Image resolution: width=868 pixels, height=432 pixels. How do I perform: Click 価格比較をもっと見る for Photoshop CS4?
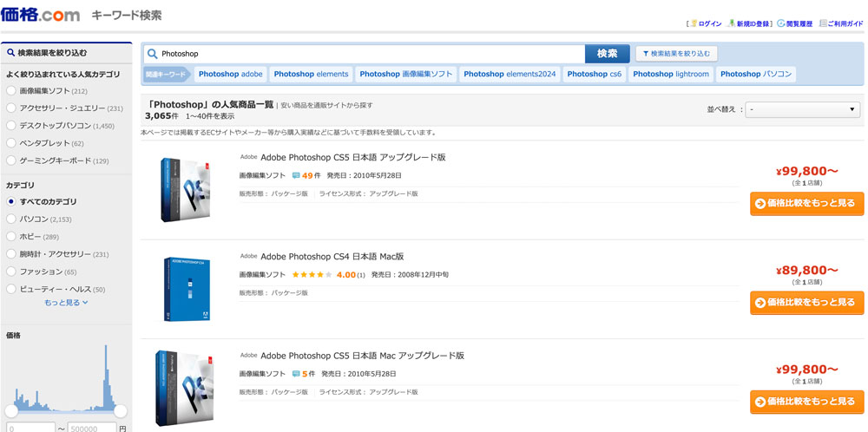click(807, 303)
